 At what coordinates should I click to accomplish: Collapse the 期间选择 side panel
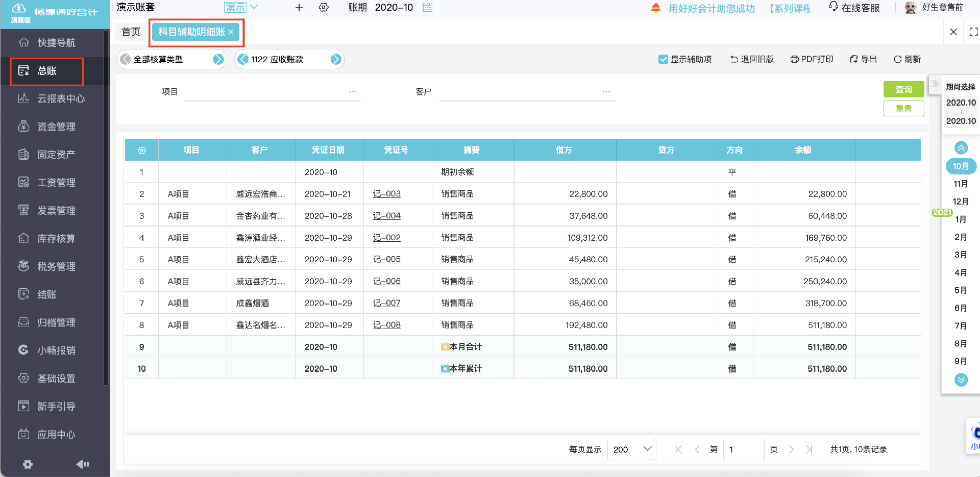pos(935,84)
